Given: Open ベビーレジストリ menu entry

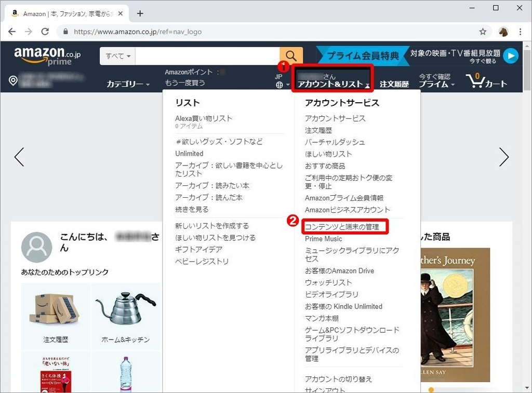Looking at the screenshot, I should point(202,262).
